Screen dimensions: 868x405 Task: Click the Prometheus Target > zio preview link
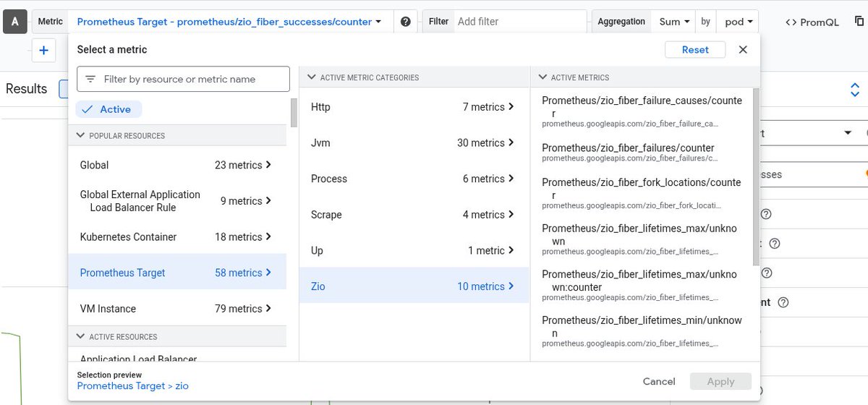click(132, 386)
